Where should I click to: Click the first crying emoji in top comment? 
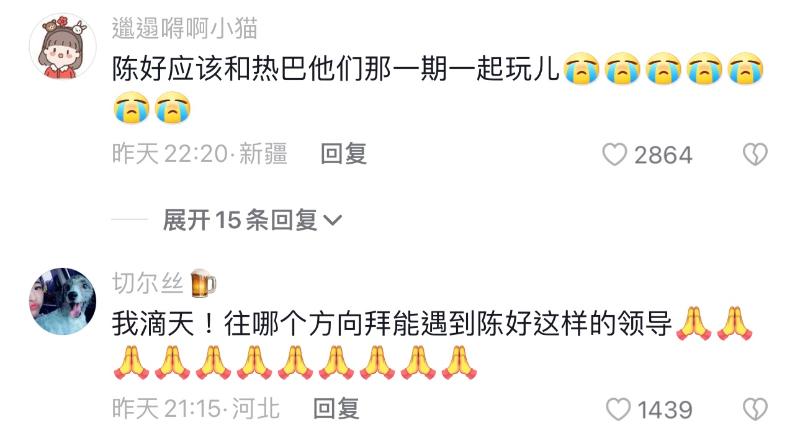(x=581, y=68)
